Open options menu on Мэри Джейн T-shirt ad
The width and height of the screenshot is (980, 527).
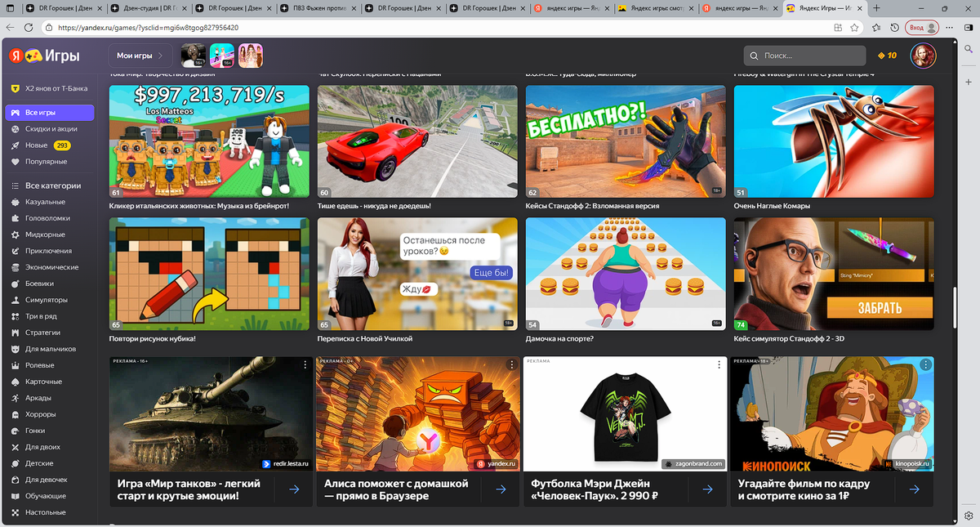(x=719, y=364)
